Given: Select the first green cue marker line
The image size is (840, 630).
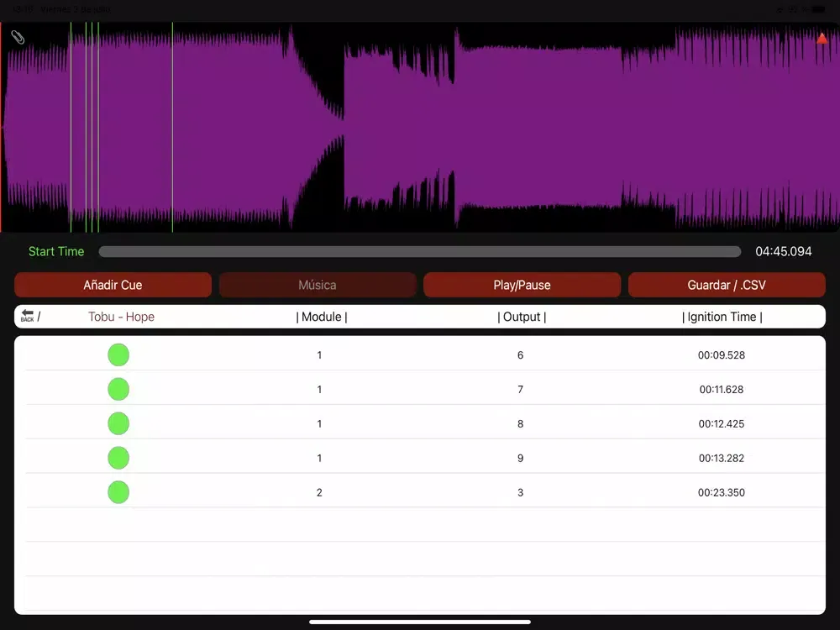Looking at the screenshot, I should tap(71, 127).
